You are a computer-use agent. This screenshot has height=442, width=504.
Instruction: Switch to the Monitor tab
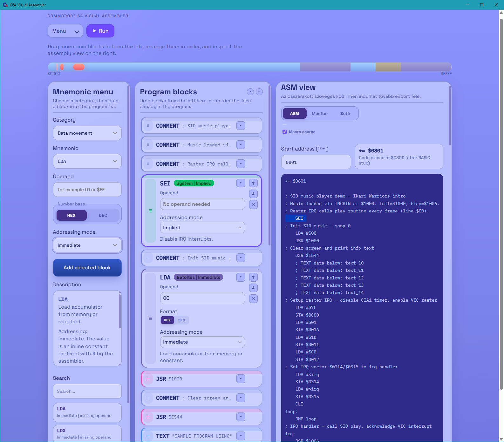(x=320, y=113)
